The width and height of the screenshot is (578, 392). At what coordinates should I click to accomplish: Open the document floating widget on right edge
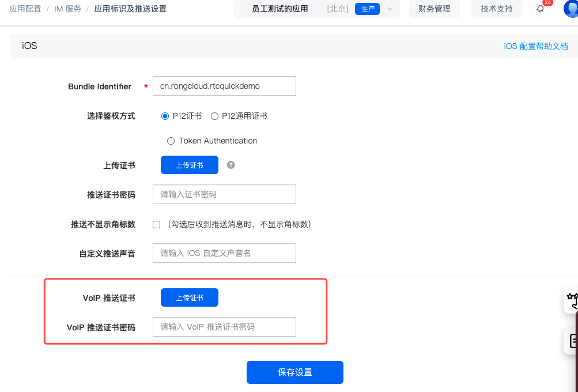pyautogui.click(x=572, y=341)
